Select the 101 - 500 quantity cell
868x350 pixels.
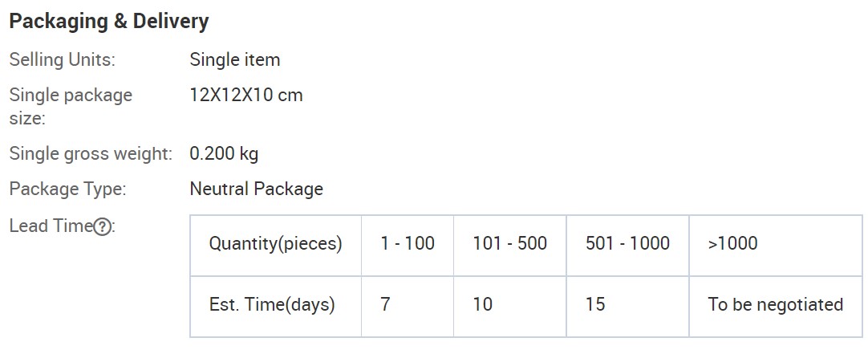tap(510, 246)
